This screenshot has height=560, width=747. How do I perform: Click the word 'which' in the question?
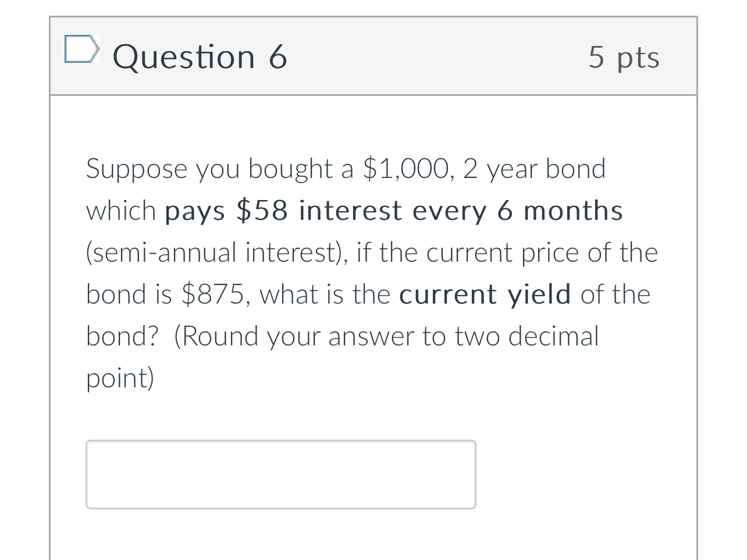tap(121, 211)
